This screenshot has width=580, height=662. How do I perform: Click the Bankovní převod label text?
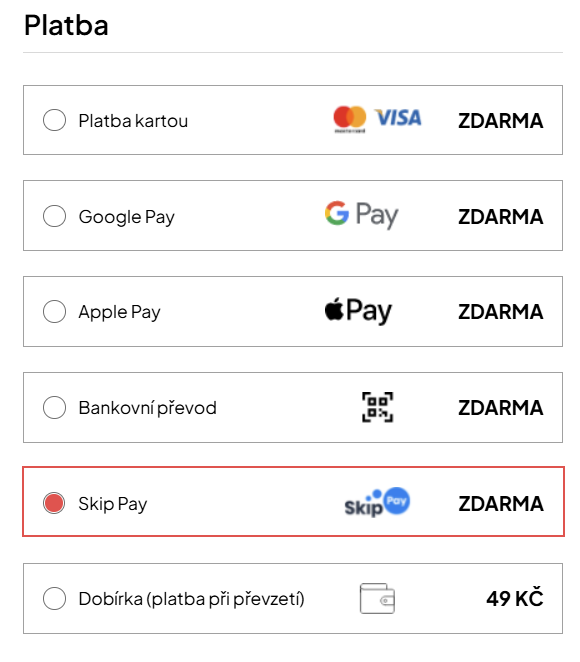[148, 408]
